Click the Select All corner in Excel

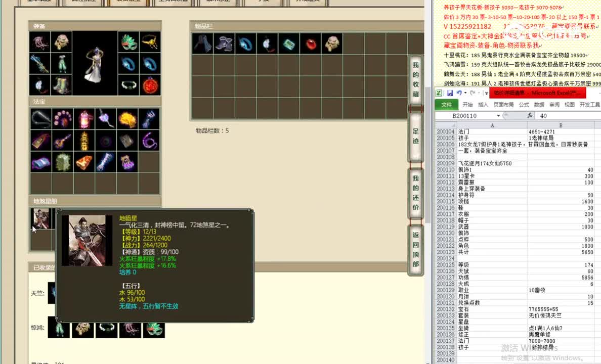pos(446,125)
